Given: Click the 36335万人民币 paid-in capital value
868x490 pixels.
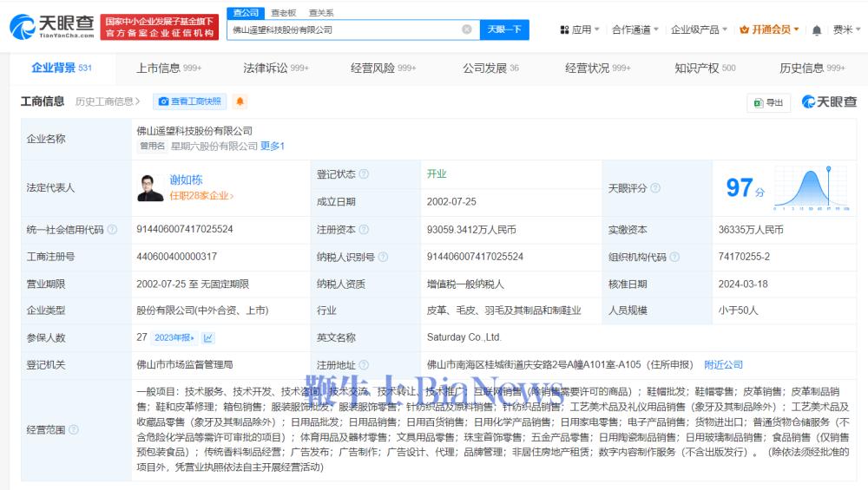Looking at the screenshot, I should pos(751,230).
